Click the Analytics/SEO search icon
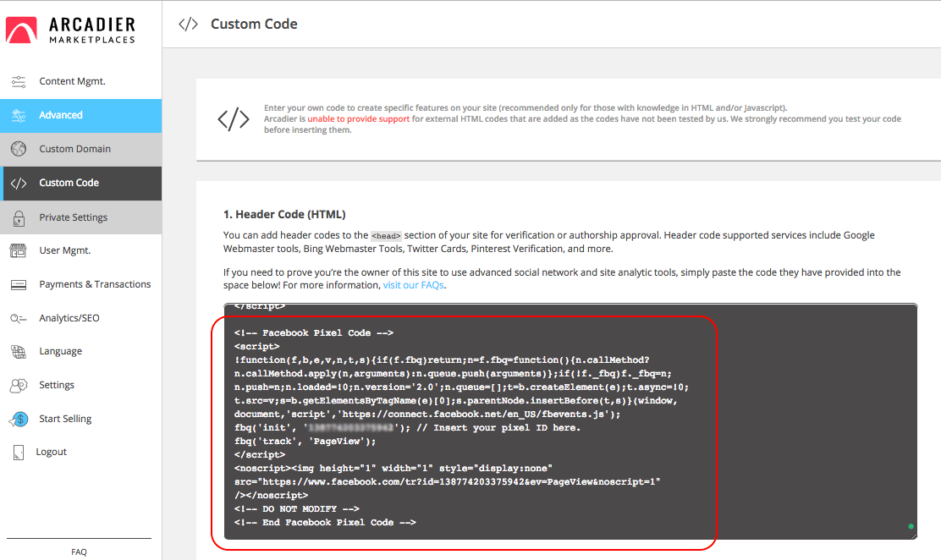Image resolution: width=941 pixels, height=560 pixels. point(19,318)
